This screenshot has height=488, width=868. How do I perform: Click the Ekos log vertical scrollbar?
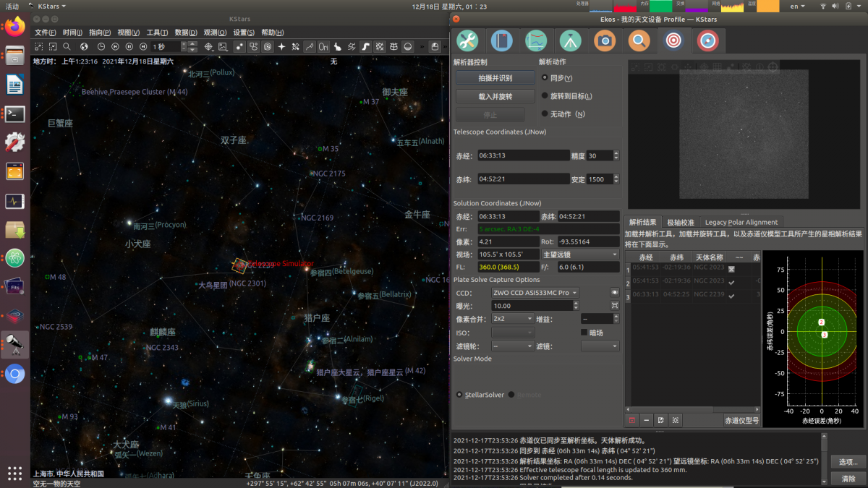pyautogui.click(x=824, y=461)
